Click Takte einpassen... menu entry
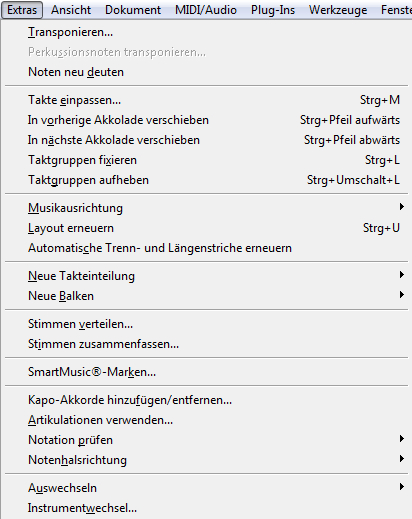This screenshot has width=412, height=519. click(x=206, y=100)
